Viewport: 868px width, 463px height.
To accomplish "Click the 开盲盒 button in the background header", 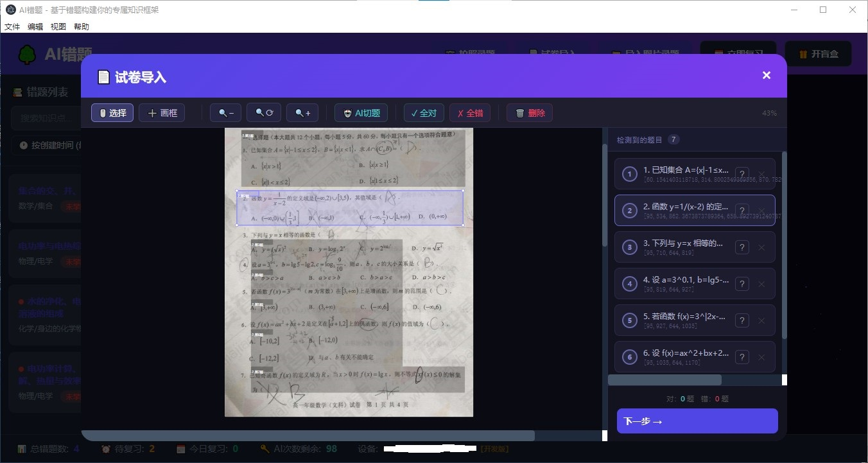I will (x=818, y=54).
